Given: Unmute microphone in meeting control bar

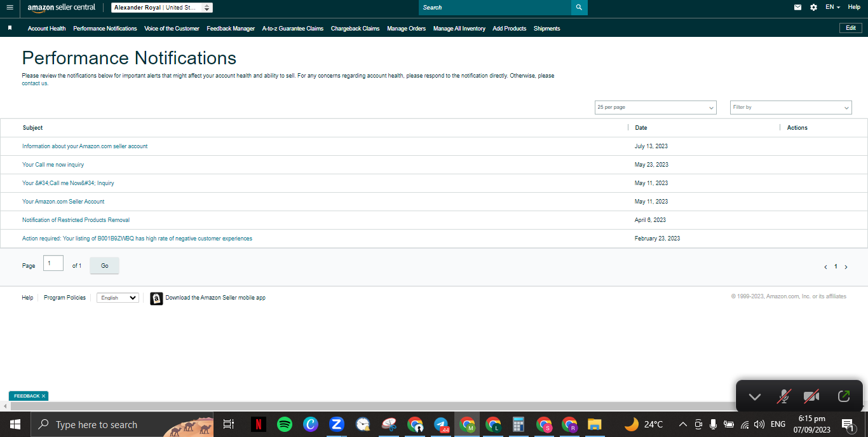Looking at the screenshot, I should (x=784, y=397).
